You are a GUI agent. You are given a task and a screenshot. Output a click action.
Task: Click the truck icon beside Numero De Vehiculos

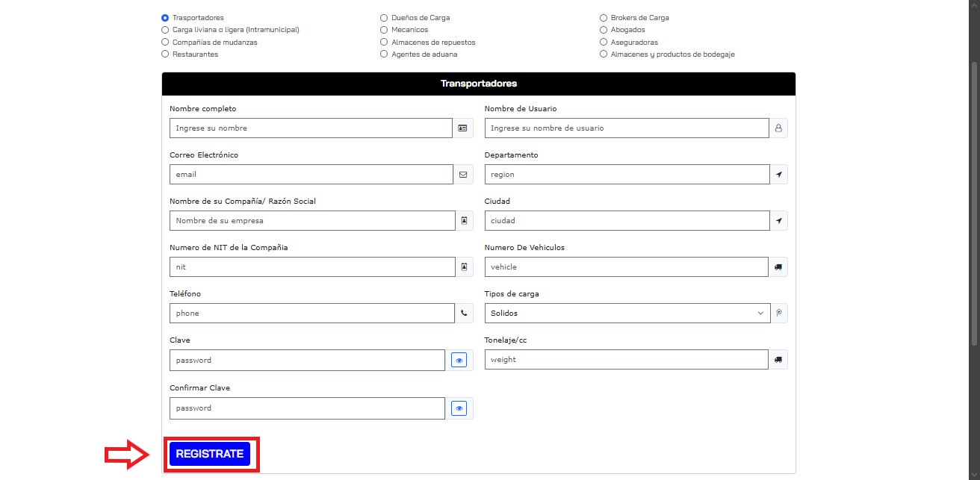[778, 267]
